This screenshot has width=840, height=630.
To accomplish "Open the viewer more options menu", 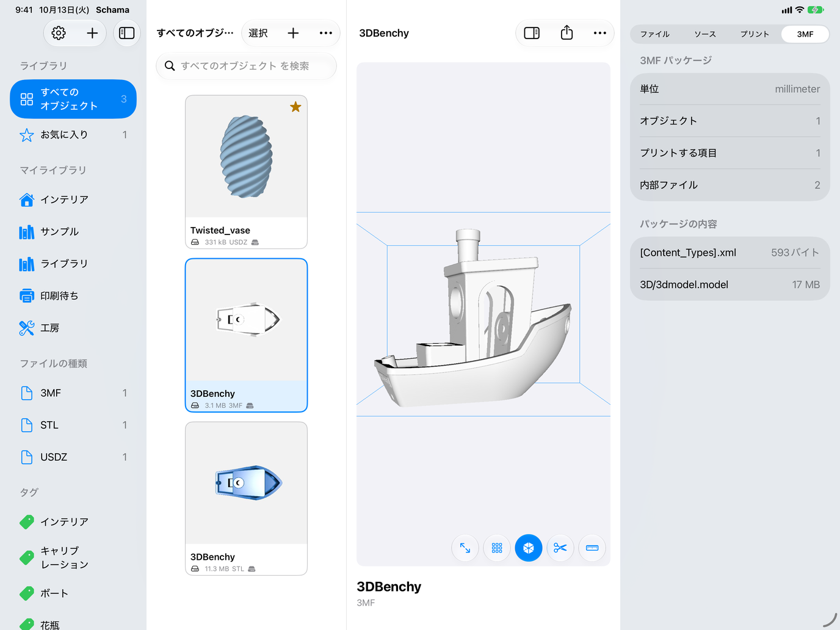I will click(600, 33).
